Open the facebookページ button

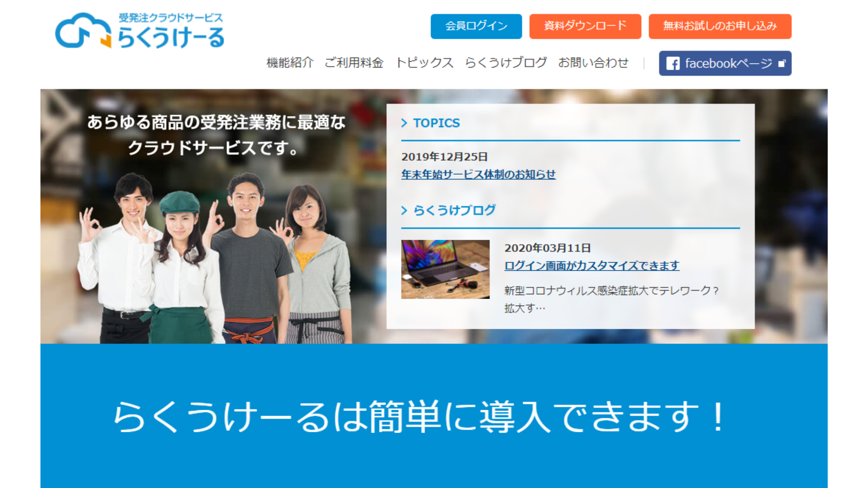725,63
